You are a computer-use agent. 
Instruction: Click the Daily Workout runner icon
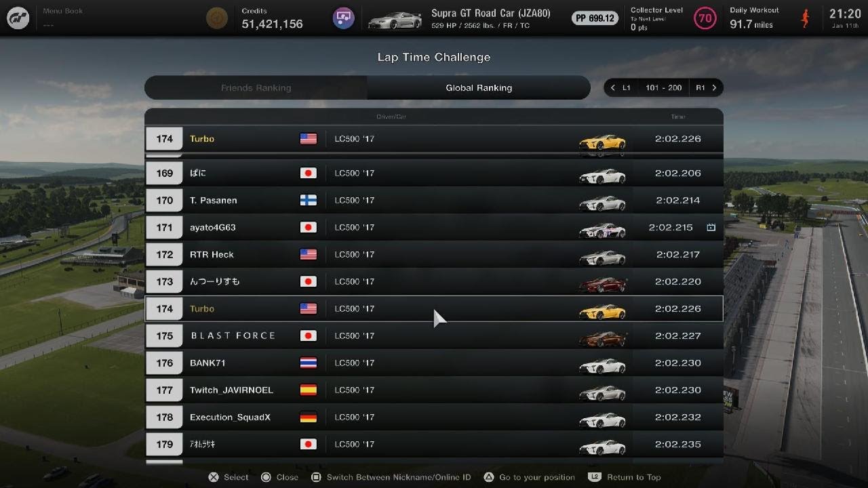(805, 18)
